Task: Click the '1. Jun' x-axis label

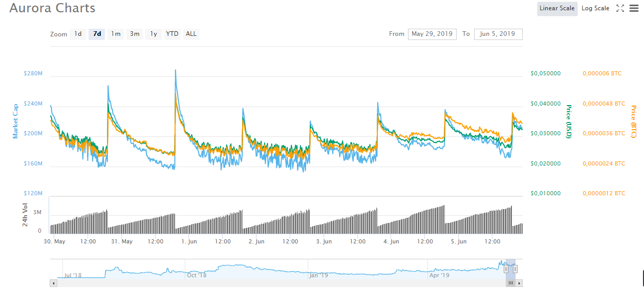Action: click(x=189, y=241)
